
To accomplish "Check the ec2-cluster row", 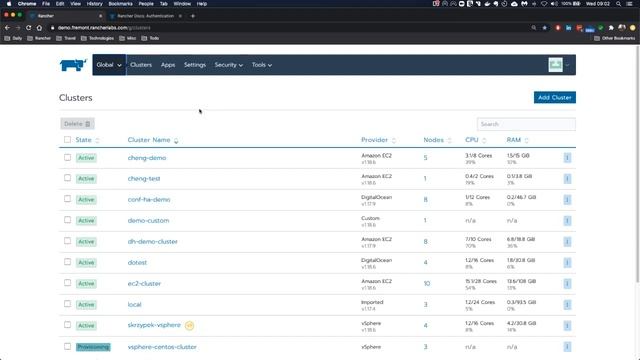I will (x=67, y=283).
